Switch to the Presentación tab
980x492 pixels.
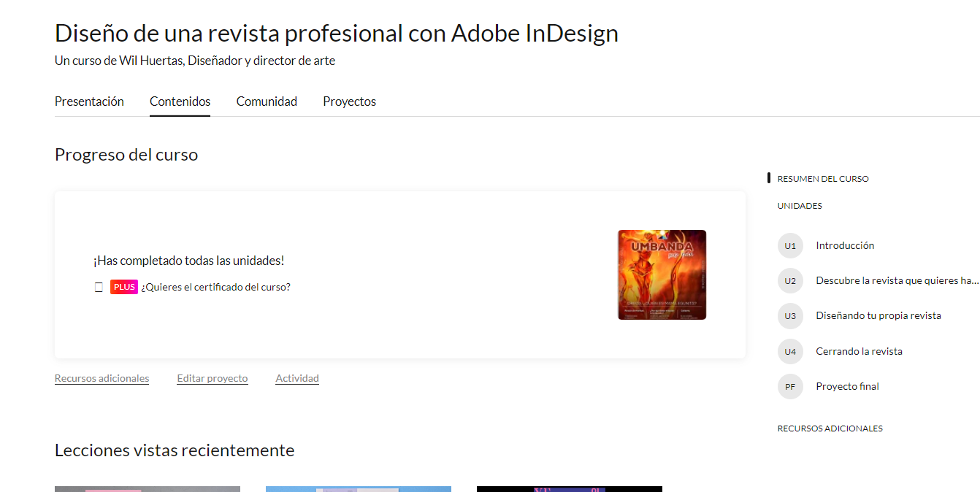(x=89, y=101)
